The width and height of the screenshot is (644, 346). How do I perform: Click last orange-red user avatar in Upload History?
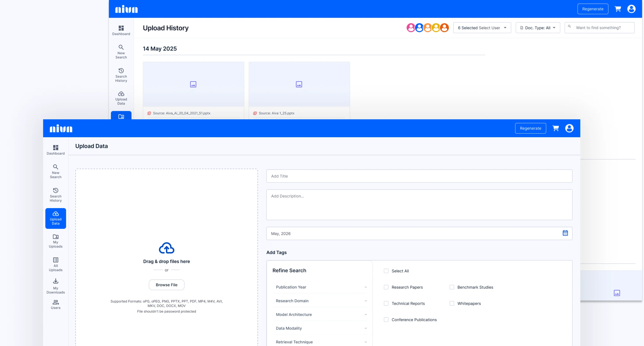click(x=444, y=28)
